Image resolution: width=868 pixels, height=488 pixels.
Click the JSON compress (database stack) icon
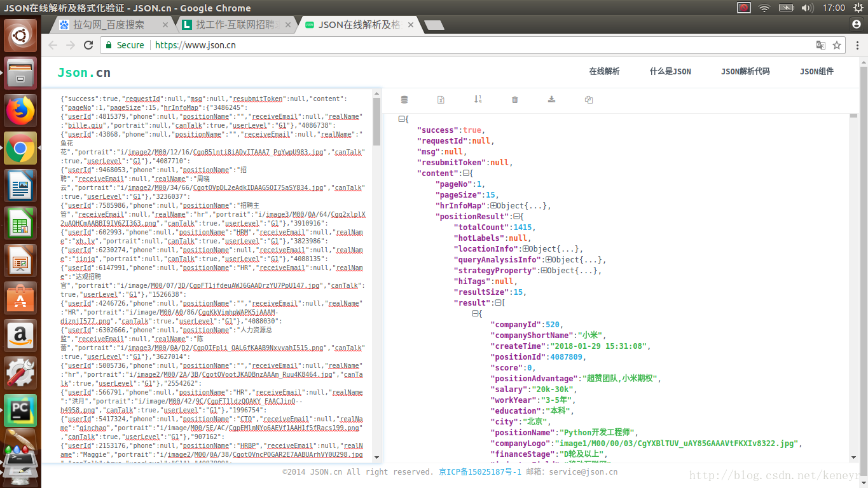(404, 100)
